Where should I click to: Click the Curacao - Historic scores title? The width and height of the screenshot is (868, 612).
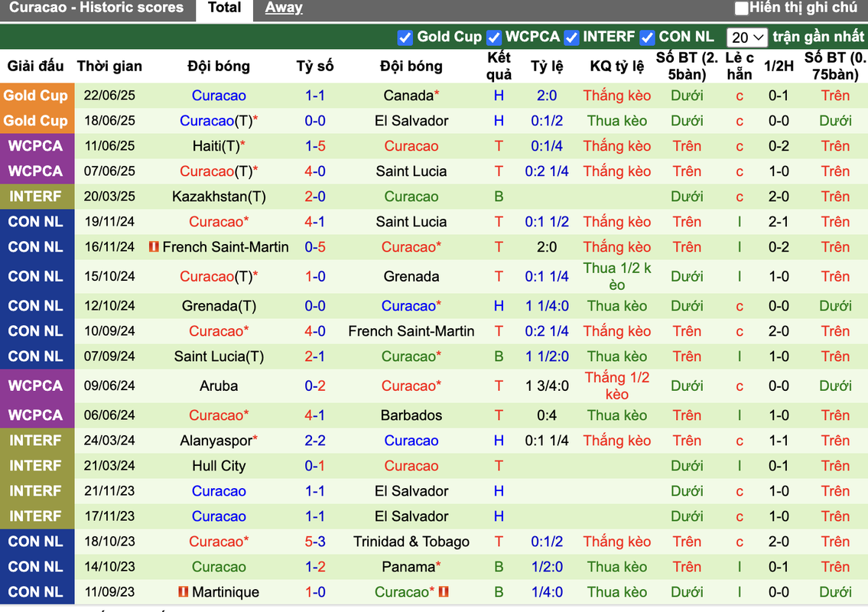[x=96, y=8]
